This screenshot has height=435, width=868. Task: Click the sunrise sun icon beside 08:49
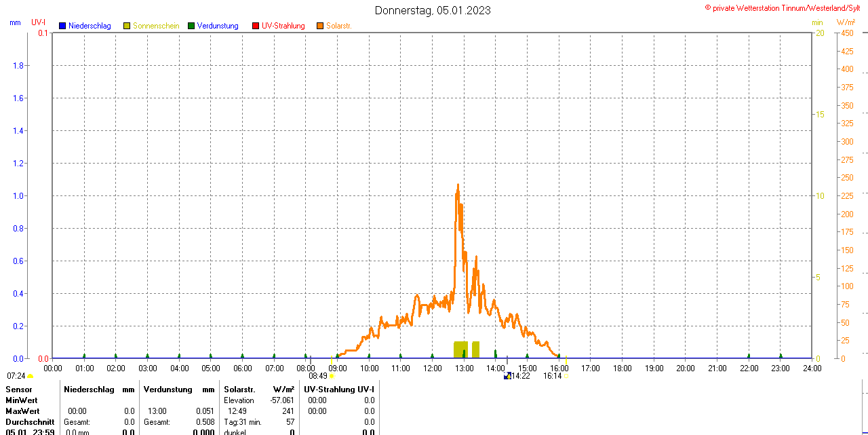coord(332,376)
